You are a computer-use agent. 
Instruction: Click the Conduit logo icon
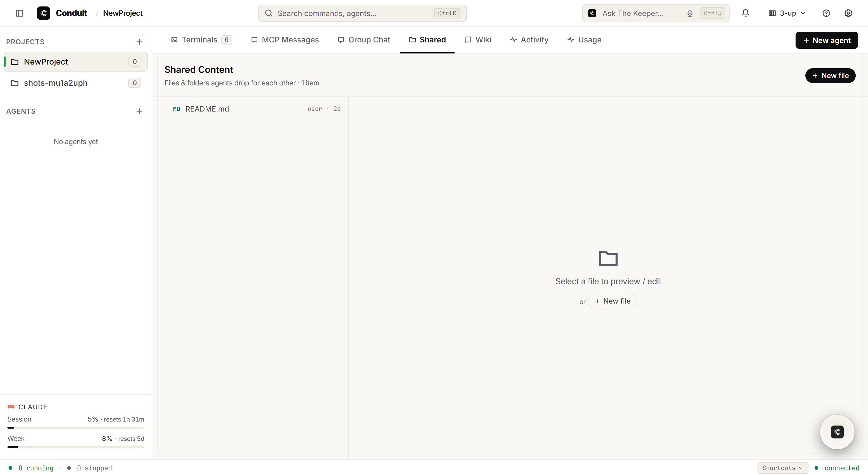(44, 13)
